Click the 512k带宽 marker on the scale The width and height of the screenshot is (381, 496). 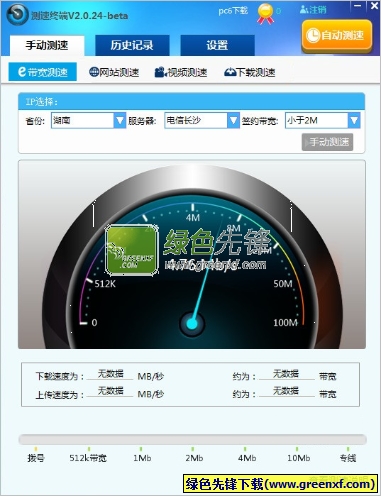88,458
